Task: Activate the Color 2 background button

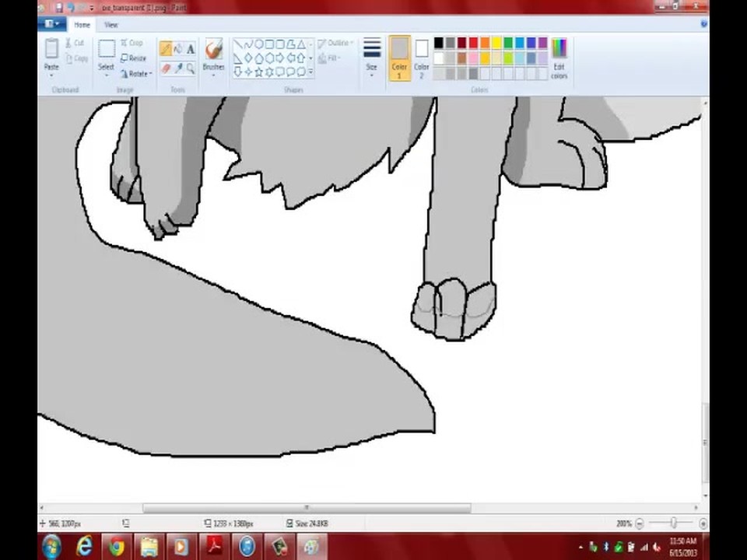Action: pos(422,58)
